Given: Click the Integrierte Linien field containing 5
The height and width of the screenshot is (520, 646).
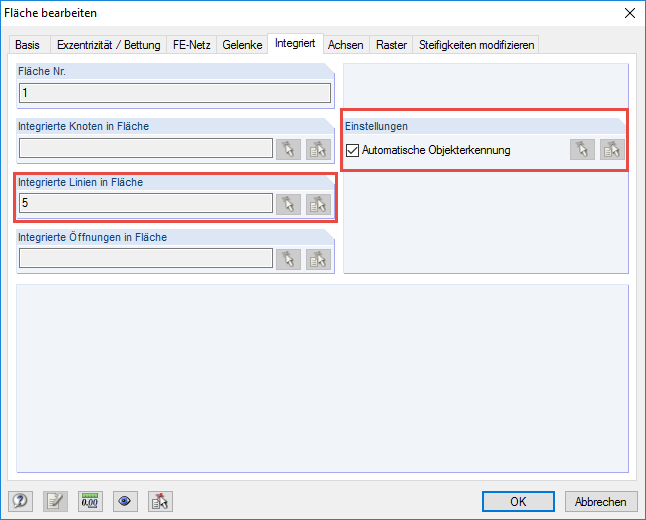Looking at the screenshot, I should point(146,203).
